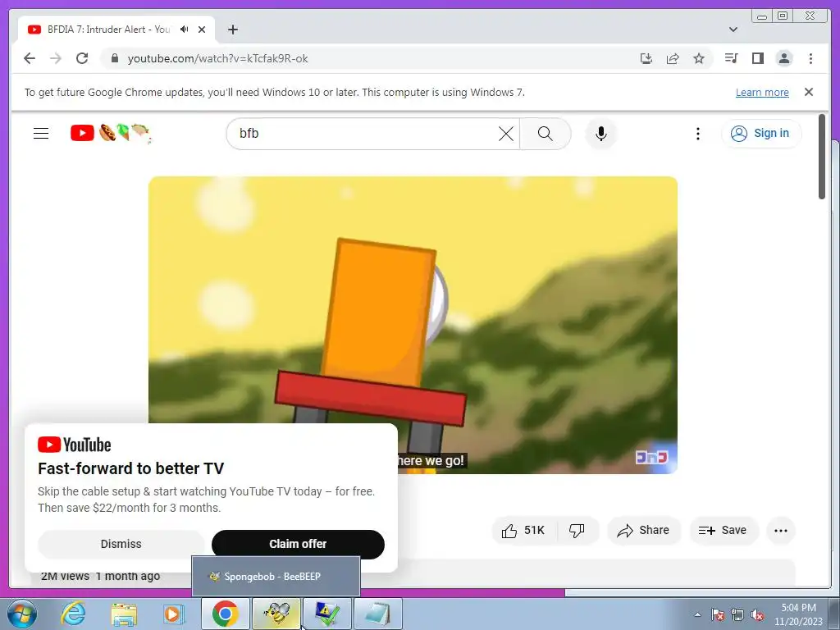Open notepad-style app in taskbar

pos(377,614)
